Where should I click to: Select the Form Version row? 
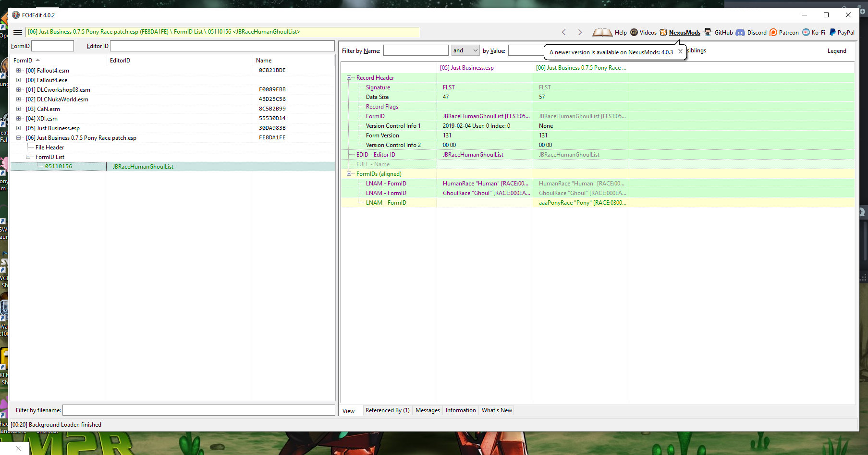tap(598, 135)
